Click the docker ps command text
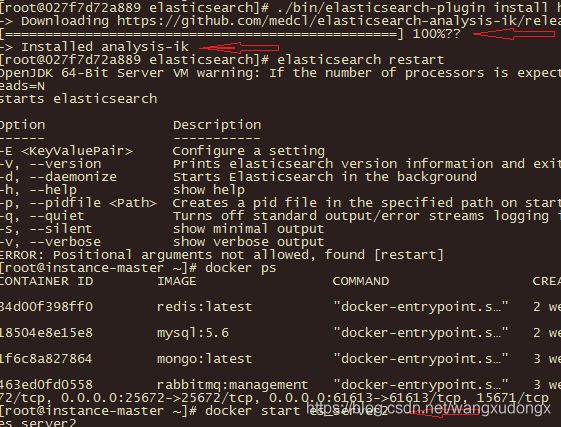This screenshot has height=427, width=561. tap(240, 268)
